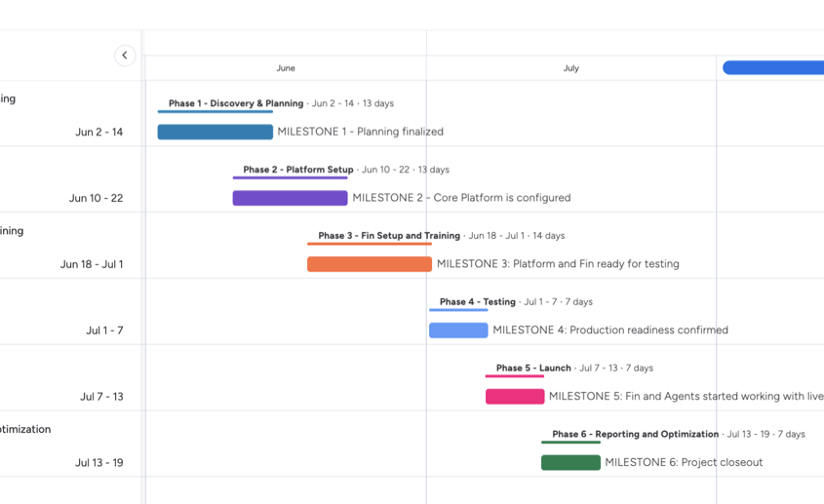Open Phase 6 - Reporting and Optimization label
The image size is (824, 504).
pyautogui.click(x=636, y=435)
